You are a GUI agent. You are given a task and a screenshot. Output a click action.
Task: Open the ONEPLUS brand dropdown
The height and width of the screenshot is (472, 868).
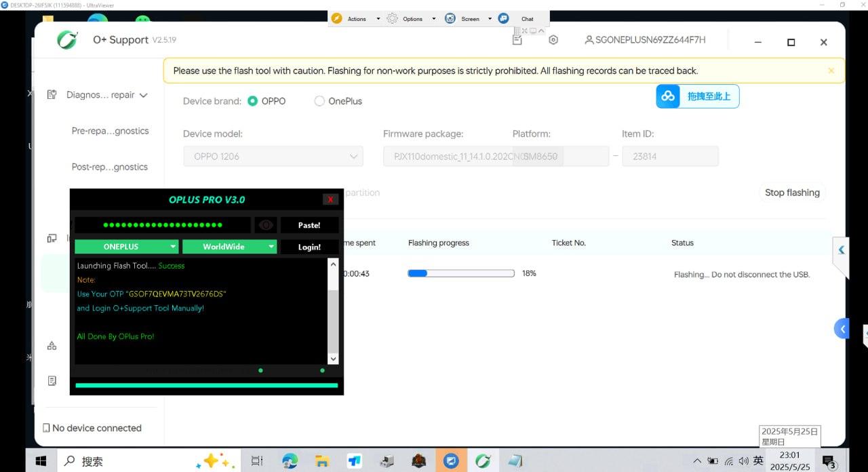(127, 247)
